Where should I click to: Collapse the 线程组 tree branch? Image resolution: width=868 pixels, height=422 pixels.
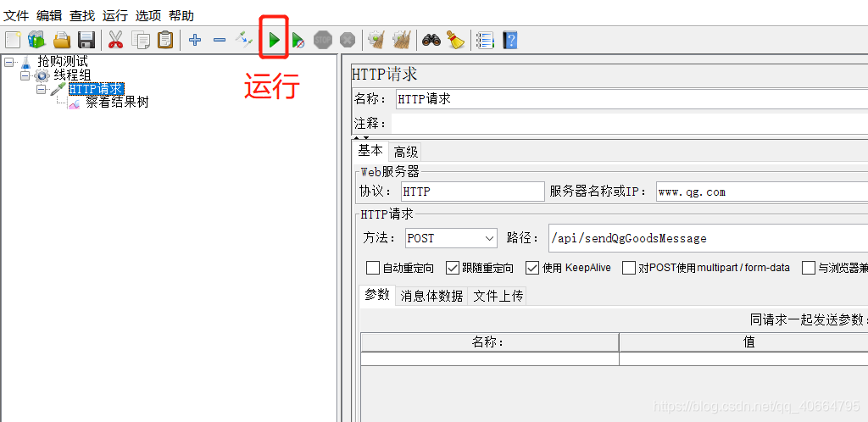pos(25,75)
